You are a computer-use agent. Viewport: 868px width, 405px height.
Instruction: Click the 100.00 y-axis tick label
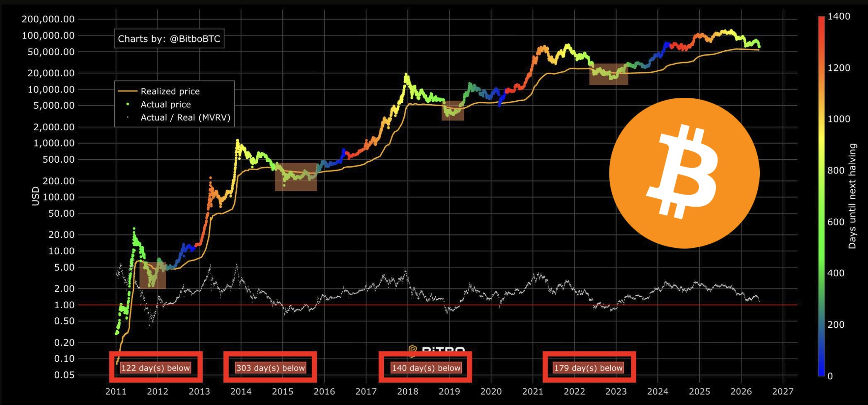(x=58, y=197)
